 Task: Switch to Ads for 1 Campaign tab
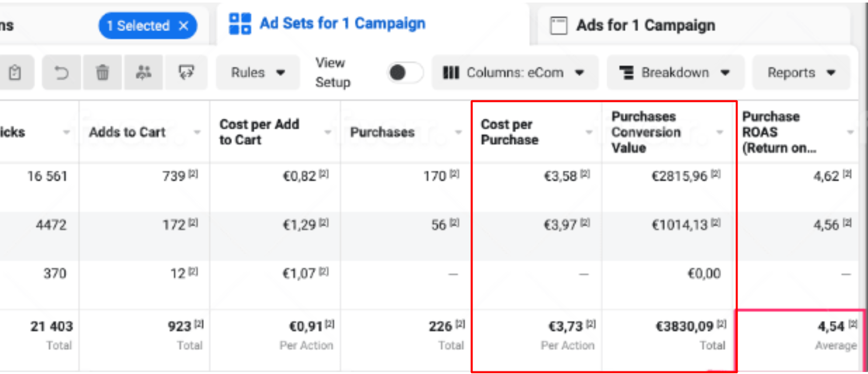click(x=645, y=25)
